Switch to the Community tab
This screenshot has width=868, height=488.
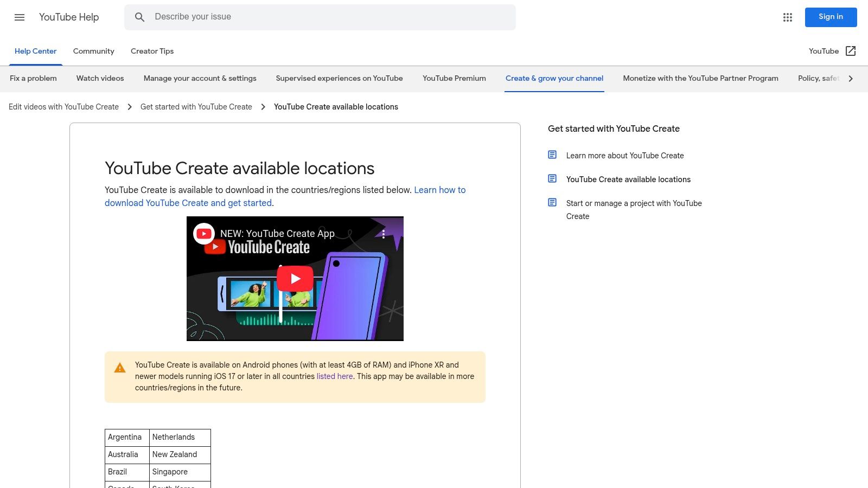point(93,51)
